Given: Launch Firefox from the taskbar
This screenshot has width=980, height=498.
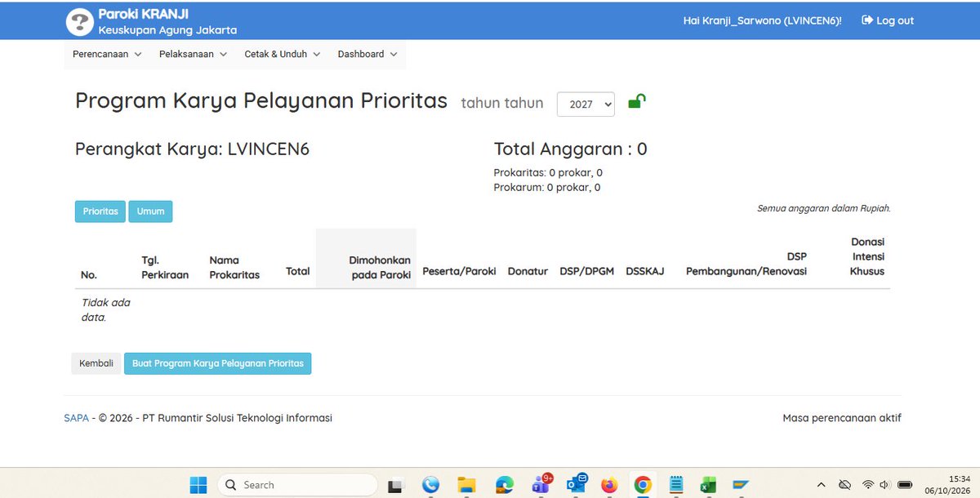Looking at the screenshot, I should 608,485.
